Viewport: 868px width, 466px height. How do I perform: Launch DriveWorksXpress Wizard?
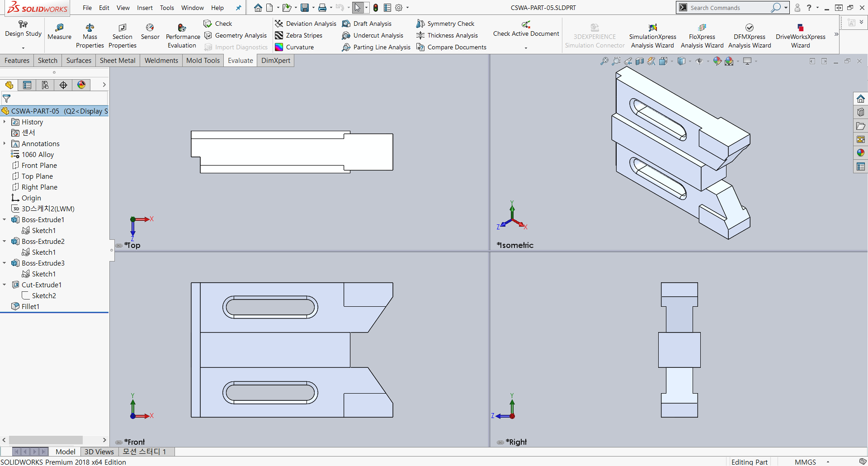pos(800,35)
